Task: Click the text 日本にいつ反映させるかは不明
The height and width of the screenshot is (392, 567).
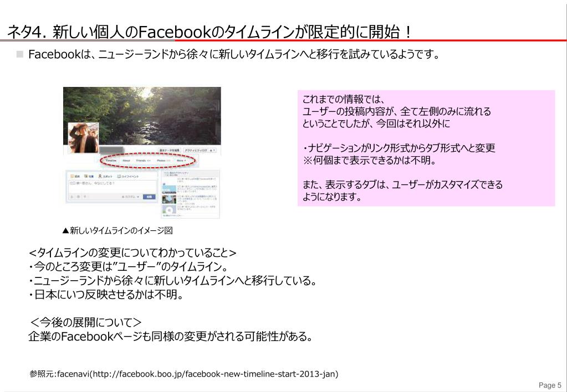Action: click(106, 295)
